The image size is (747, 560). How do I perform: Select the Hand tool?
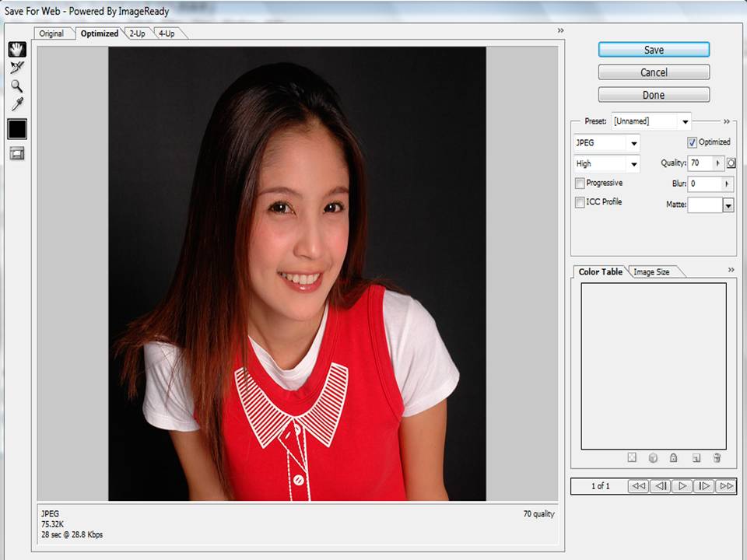pos(17,50)
